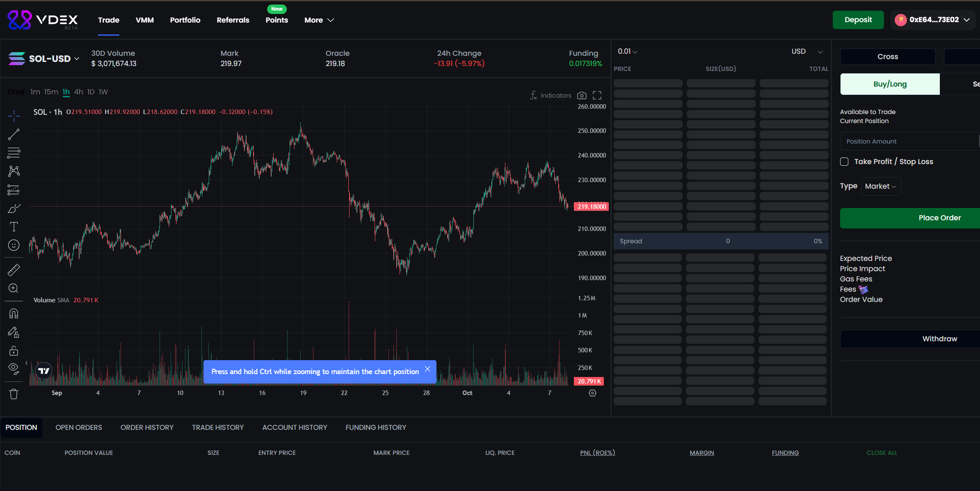This screenshot has width=980, height=491.
Task: Activate the magnet snapping tool
Action: coord(14,313)
